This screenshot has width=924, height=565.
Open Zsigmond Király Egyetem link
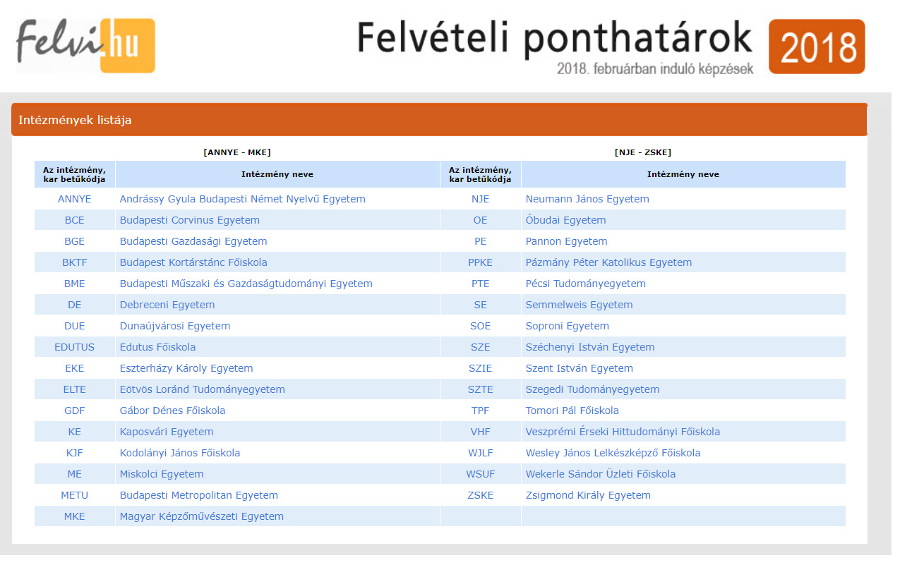point(589,495)
